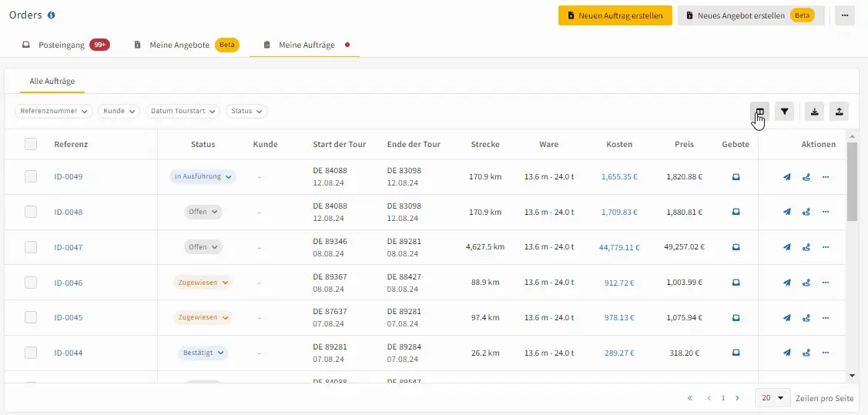The width and height of the screenshot is (868, 415).
Task: Select the checkbox for order ID-0049
Action: coord(31,176)
